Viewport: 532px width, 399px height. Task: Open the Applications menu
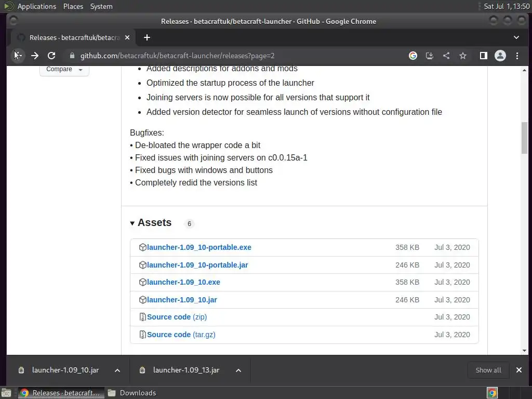coord(37,6)
